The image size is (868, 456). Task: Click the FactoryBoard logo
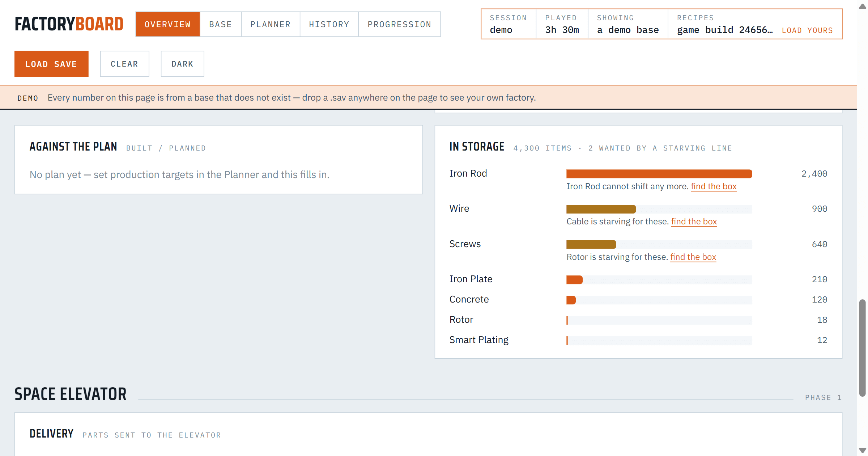click(x=69, y=24)
